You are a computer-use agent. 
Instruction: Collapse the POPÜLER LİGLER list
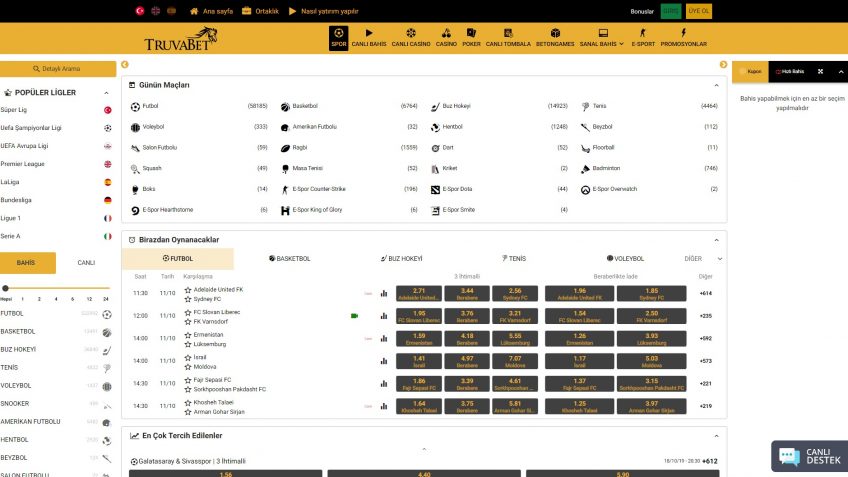pyautogui.click(x=106, y=93)
